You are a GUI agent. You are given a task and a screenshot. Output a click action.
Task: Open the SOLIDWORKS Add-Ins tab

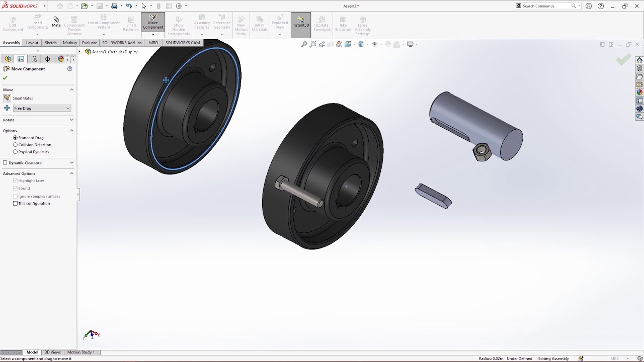coord(122,43)
